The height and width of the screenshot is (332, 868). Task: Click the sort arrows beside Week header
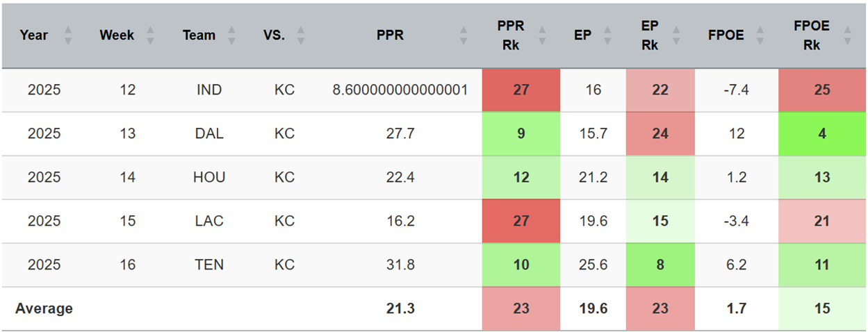150,35
